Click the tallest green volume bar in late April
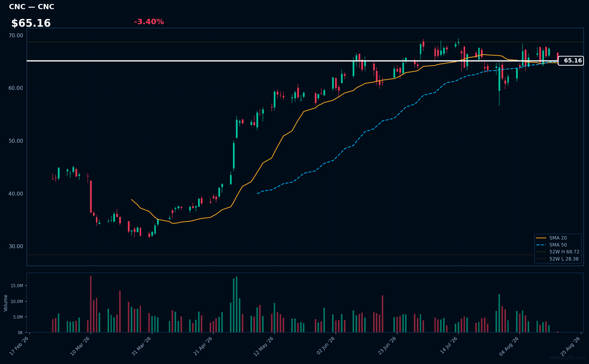Screen dimensions: 589x364 237,304
